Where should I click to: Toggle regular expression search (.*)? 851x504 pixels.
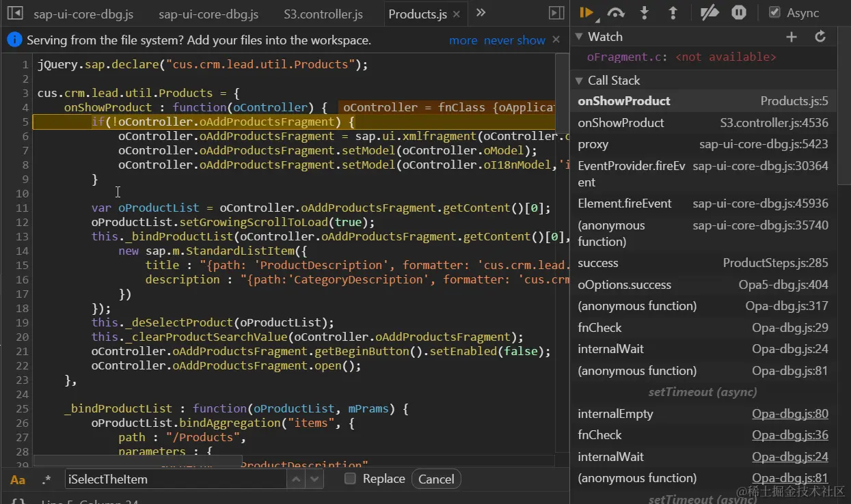click(46, 479)
